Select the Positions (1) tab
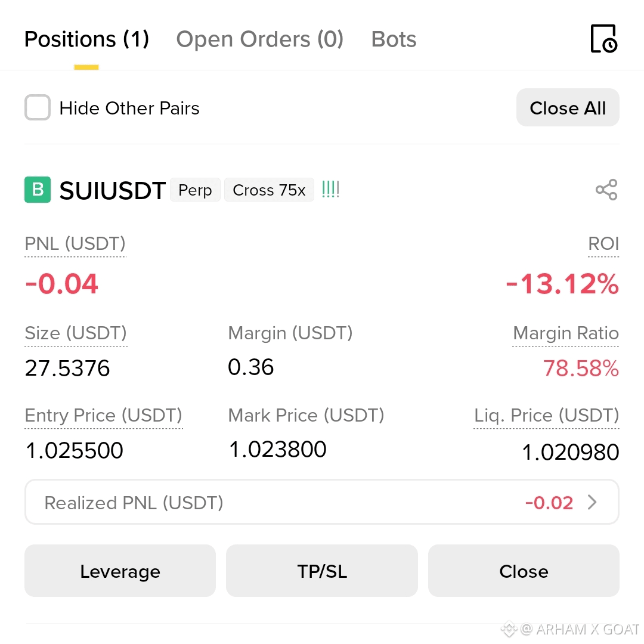 click(x=86, y=39)
